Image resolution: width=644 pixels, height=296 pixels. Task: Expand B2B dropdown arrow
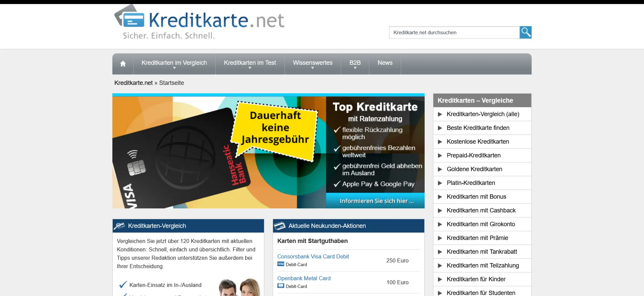[x=355, y=68]
